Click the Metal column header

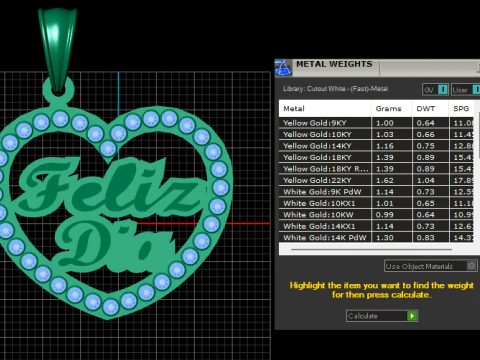325,108
